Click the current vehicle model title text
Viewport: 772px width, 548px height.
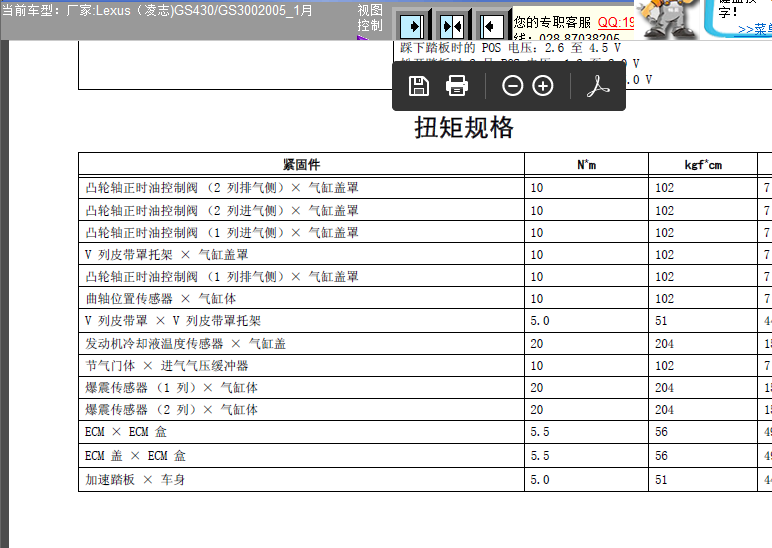(158, 10)
